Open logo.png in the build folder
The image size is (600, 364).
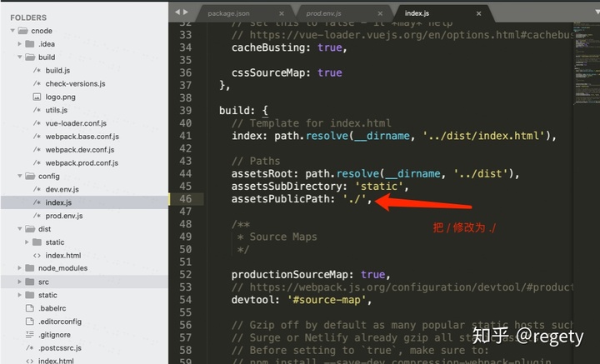click(61, 97)
